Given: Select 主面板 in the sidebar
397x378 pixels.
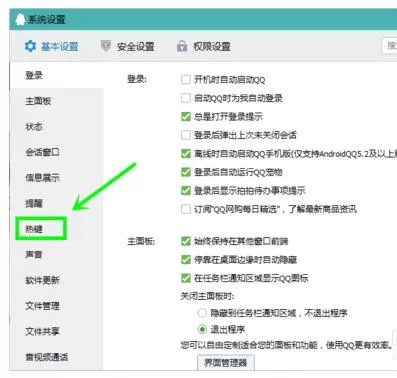Looking at the screenshot, I should pos(38,101).
